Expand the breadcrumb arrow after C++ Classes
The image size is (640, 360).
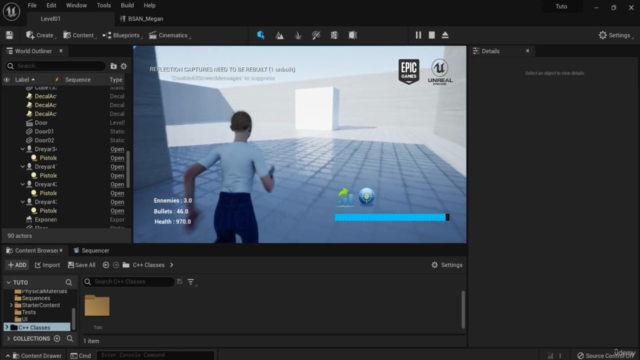tap(172, 265)
